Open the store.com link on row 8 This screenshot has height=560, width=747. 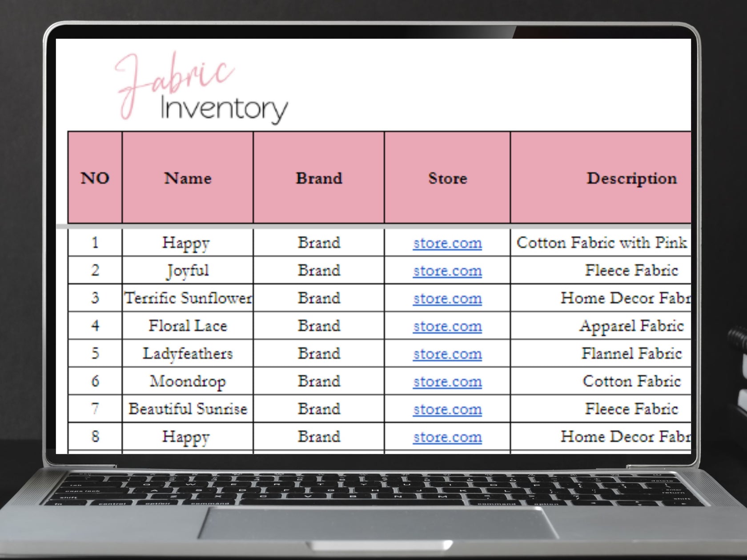point(446,437)
